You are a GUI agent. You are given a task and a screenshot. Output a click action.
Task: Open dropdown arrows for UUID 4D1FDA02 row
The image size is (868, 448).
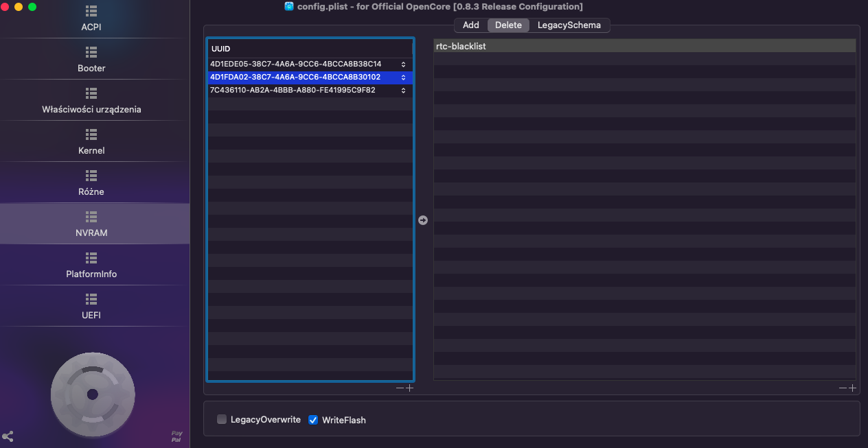coord(404,78)
